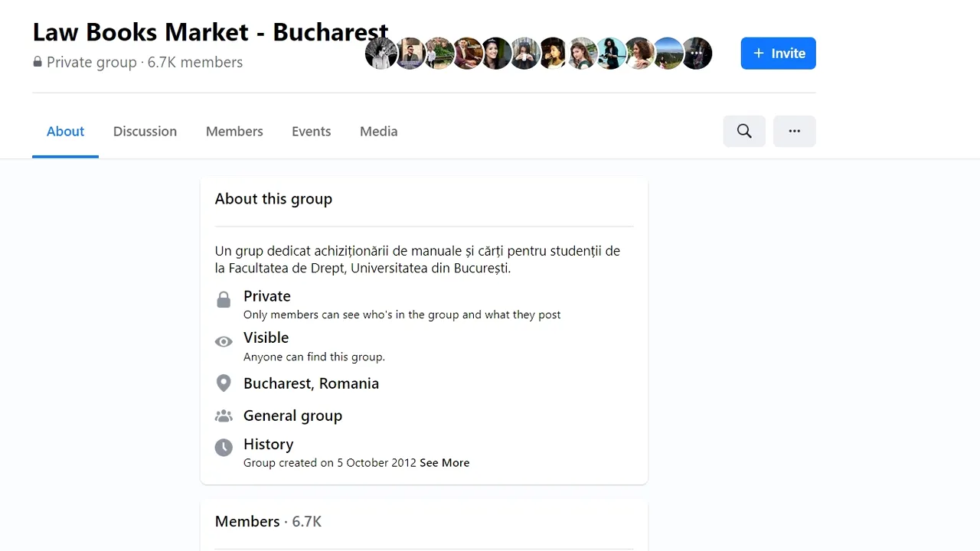The height and width of the screenshot is (551, 980).
Task: Switch to the Media tab
Action: click(x=378, y=132)
